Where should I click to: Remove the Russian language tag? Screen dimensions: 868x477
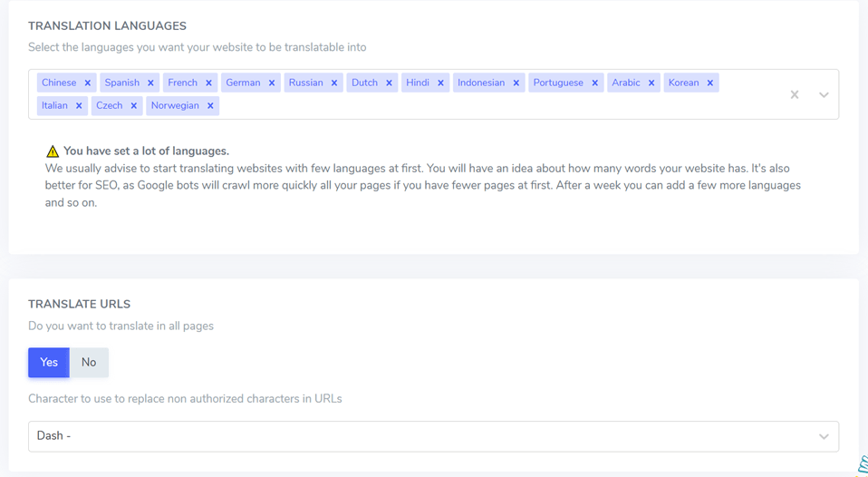click(334, 83)
